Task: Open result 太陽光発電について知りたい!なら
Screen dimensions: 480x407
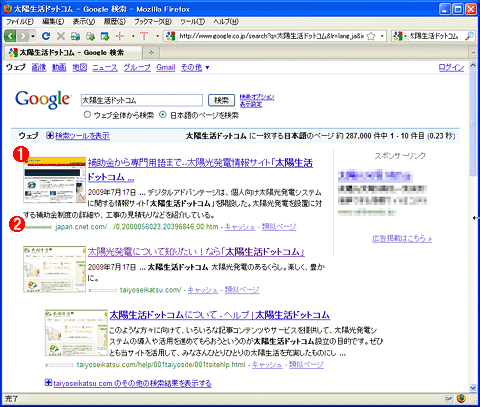Action: pyautogui.click(x=196, y=252)
